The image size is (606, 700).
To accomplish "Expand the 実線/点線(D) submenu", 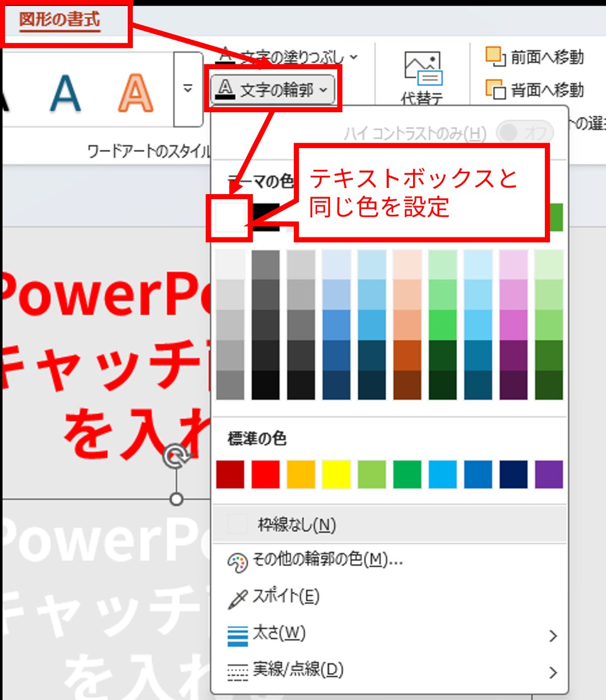I will coord(553,672).
